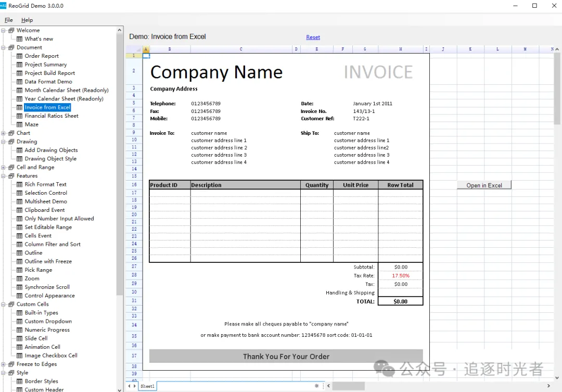Open the Help menu
Image resolution: width=562 pixels, height=392 pixels.
click(27, 20)
